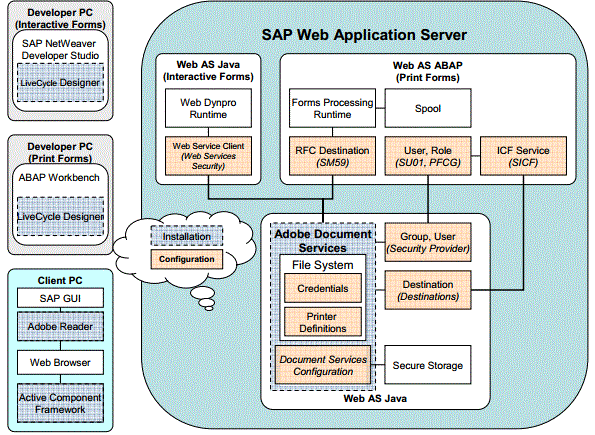
Task: Click the bottom Web AS Java label
Action: tap(375, 399)
